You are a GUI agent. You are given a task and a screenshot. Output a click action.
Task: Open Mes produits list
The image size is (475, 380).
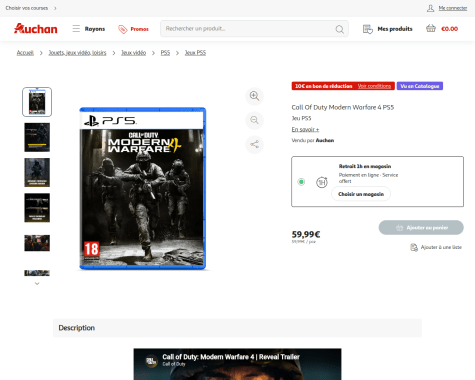(x=388, y=29)
